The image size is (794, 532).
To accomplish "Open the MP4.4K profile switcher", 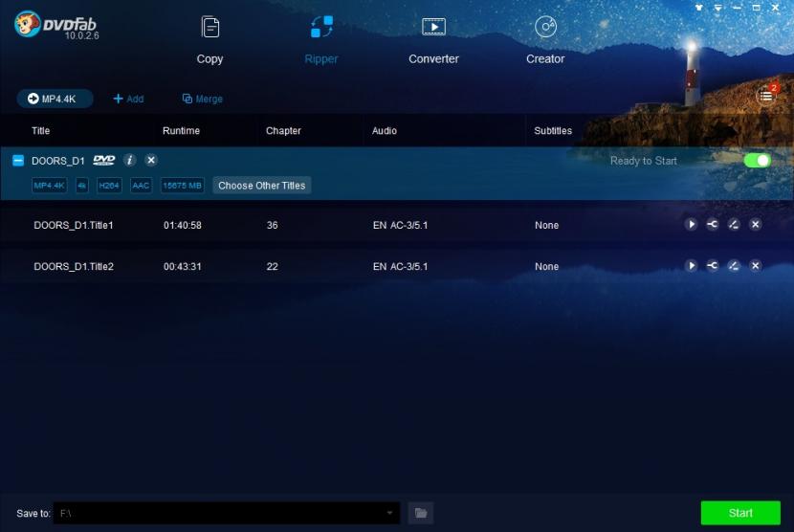I will tap(55, 99).
